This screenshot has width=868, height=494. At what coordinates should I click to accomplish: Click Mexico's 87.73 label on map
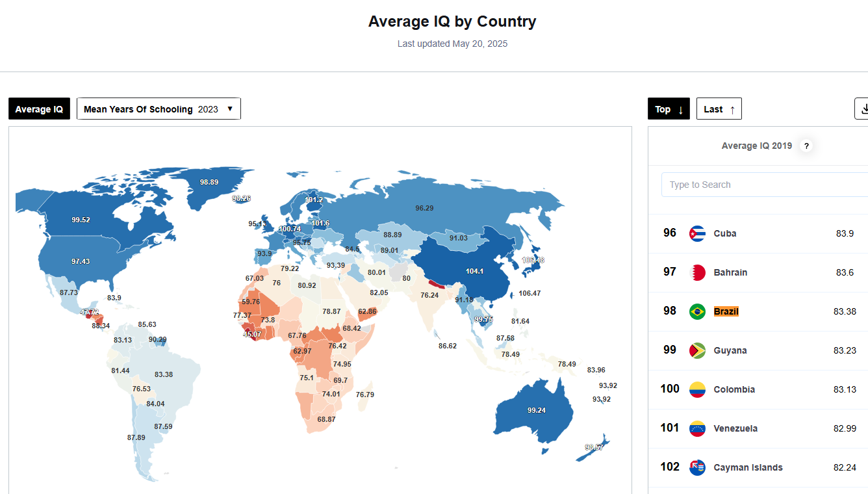pos(69,292)
